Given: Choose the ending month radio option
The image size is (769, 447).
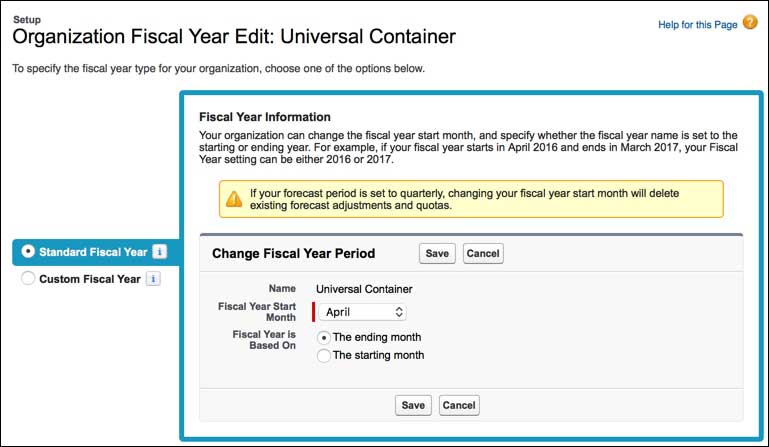Looking at the screenshot, I should (323, 338).
